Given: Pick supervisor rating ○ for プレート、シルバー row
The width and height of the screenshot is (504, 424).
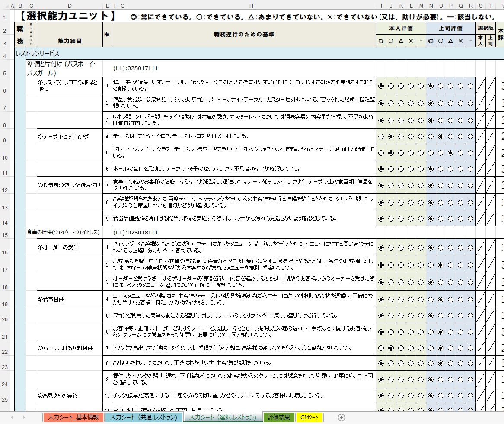Looking at the screenshot, I should pyautogui.click(x=441, y=153).
